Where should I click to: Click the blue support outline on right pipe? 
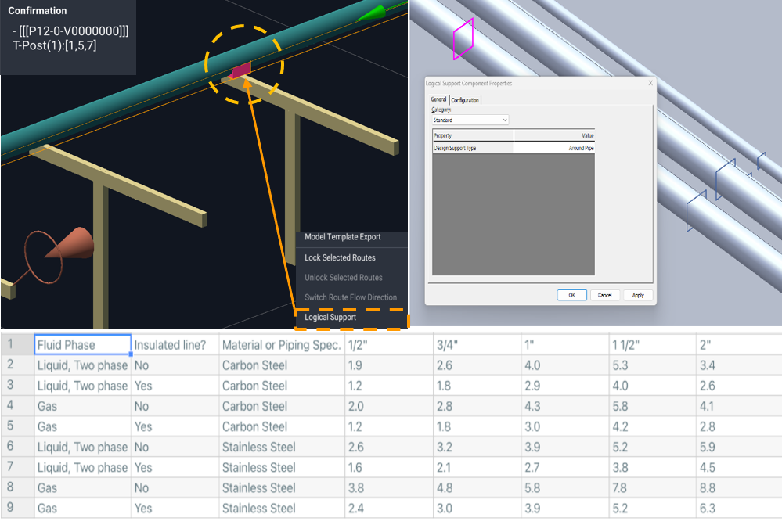(725, 179)
